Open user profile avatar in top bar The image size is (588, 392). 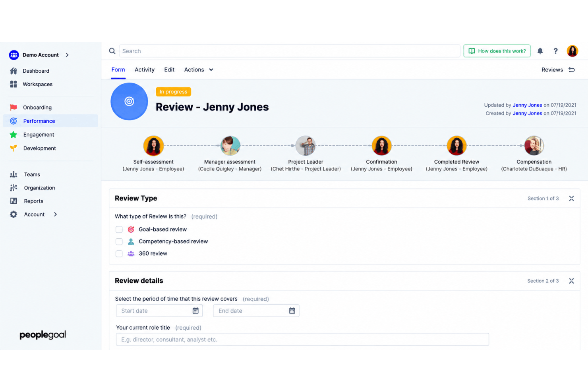572,51
